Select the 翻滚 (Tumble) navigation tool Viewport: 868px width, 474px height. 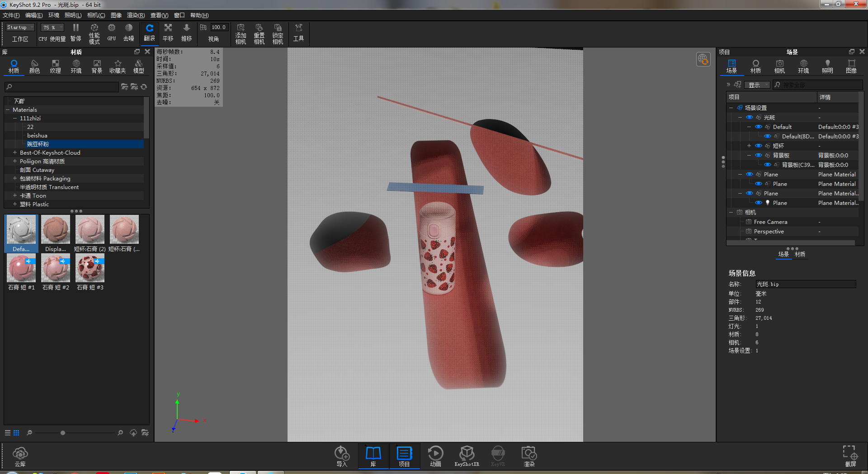[x=150, y=33]
